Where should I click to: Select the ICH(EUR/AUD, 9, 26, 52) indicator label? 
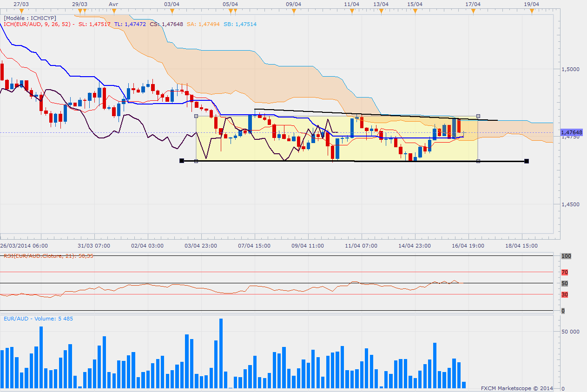[37, 24]
